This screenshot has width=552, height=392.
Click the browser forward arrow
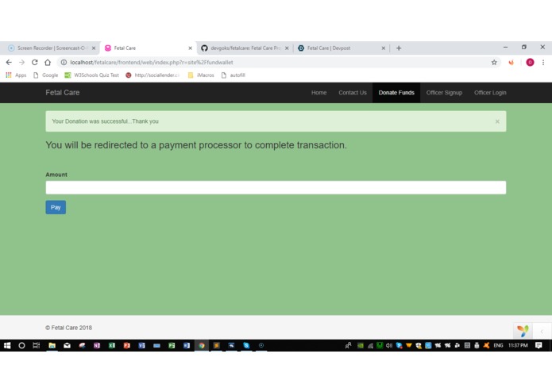tap(21, 62)
